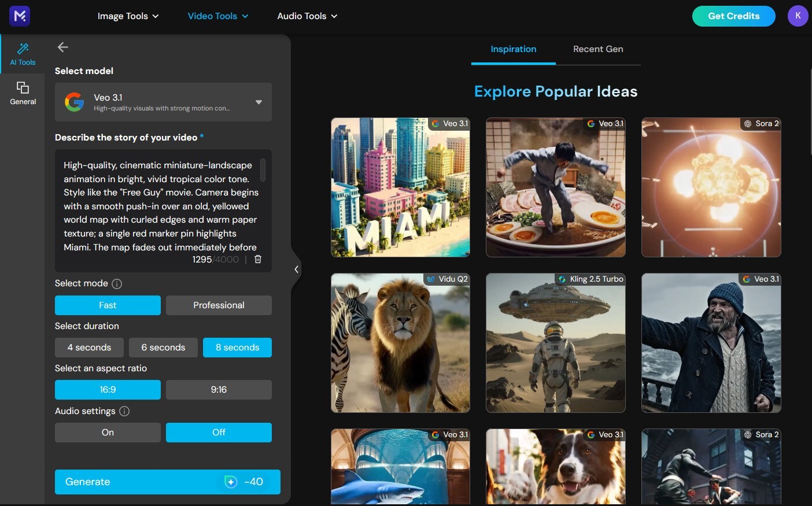Viewport: 812px width, 506px height.
Task: Open the lion and zebra Vidu Q2 thumbnail
Action: click(x=400, y=343)
